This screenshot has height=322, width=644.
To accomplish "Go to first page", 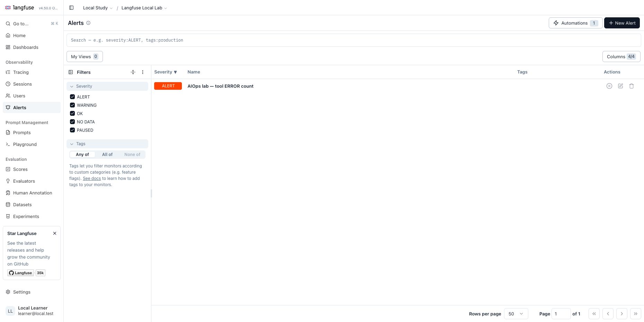I will (x=594, y=314).
